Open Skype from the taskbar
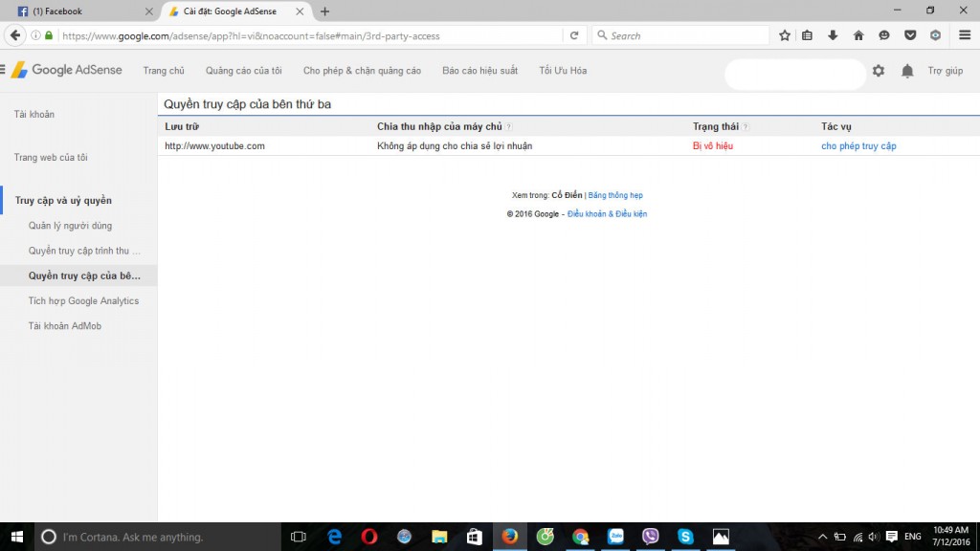 click(x=685, y=537)
